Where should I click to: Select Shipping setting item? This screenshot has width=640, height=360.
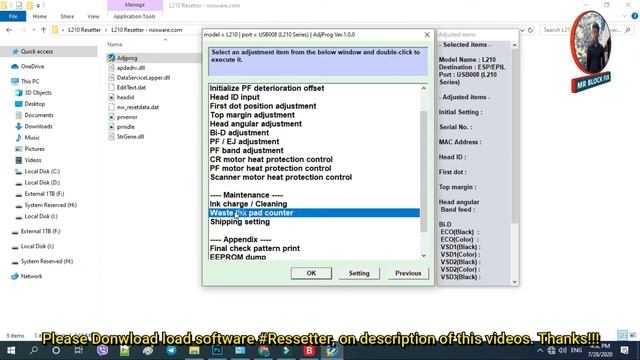[x=240, y=222]
